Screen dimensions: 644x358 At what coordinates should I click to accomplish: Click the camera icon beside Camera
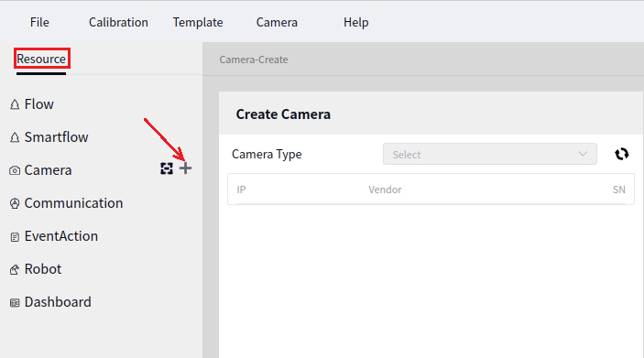tap(15, 170)
